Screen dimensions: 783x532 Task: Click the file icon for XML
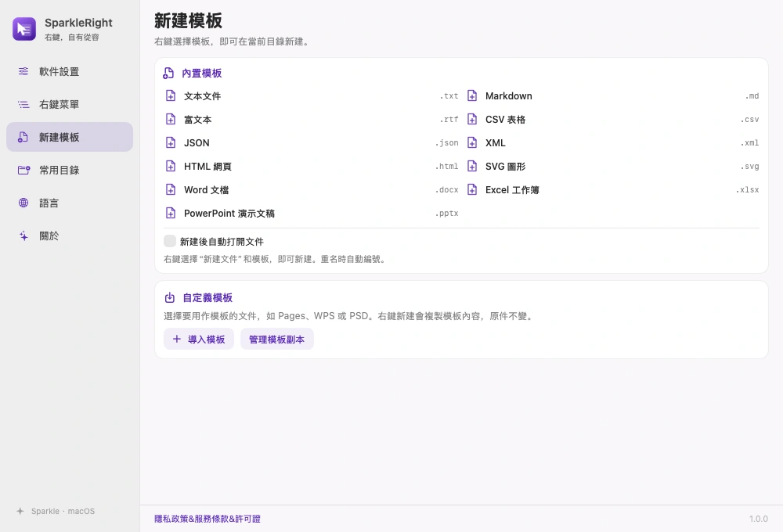coord(472,142)
